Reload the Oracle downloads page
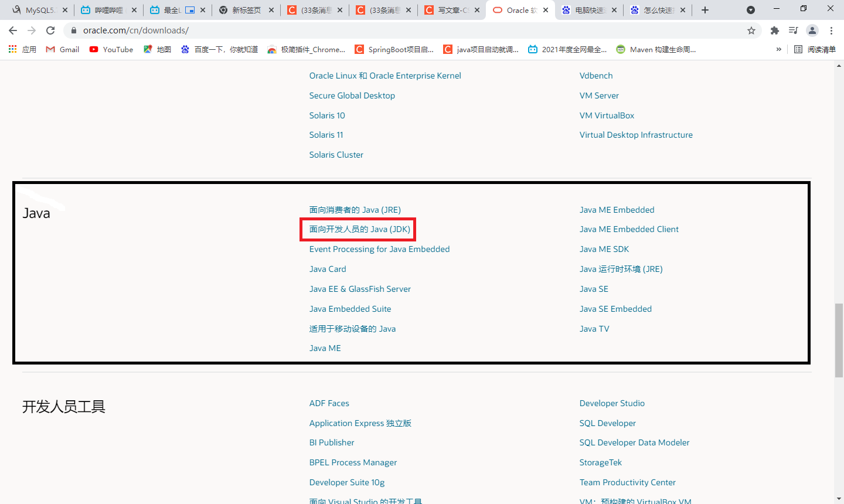 (50, 30)
